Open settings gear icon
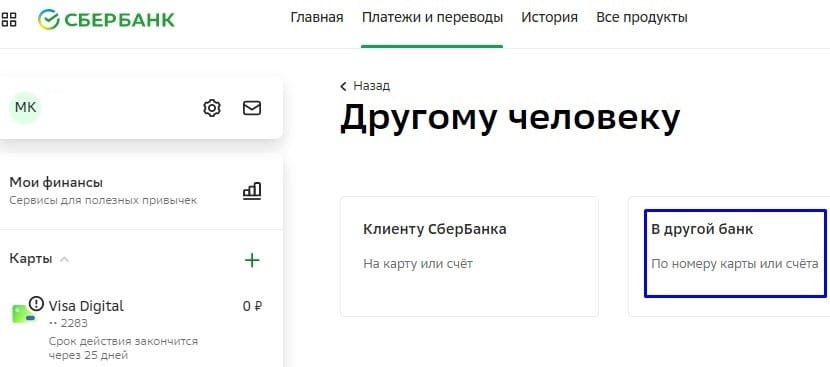 coord(212,108)
